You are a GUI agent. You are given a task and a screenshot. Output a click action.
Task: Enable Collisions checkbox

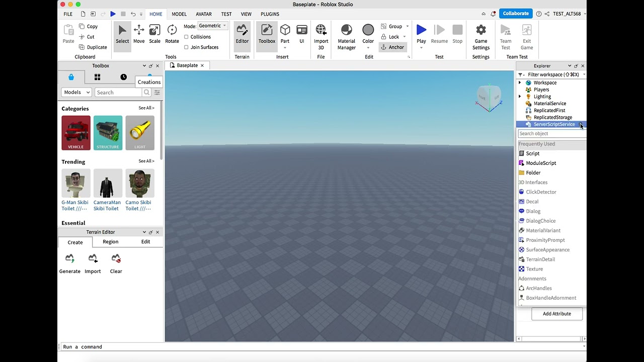[186, 37]
